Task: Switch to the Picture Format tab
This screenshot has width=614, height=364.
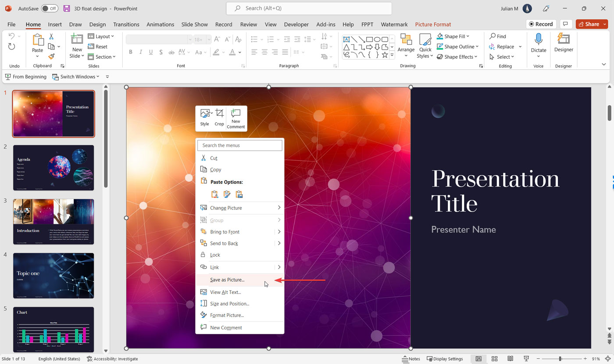Action: pyautogui.click(x=433, y=24)
